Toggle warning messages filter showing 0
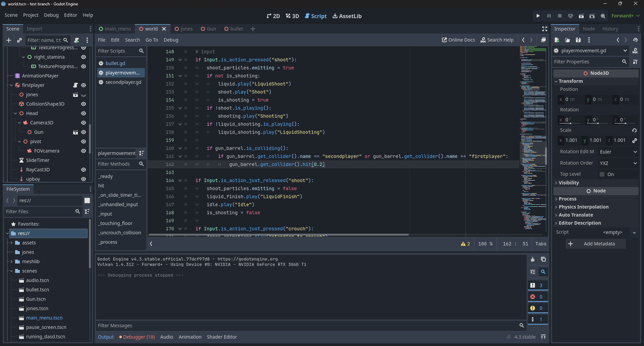The image size is (644, 346). click(538, 308)
